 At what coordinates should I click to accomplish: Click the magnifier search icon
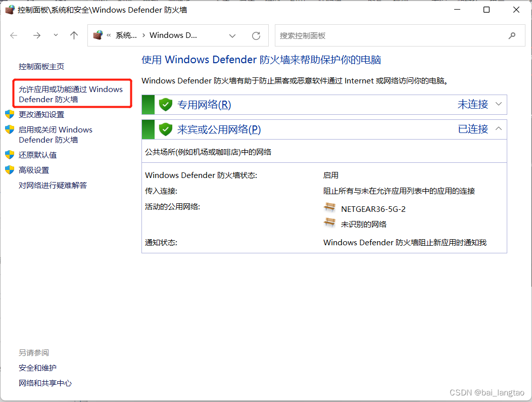coord(512,35)
